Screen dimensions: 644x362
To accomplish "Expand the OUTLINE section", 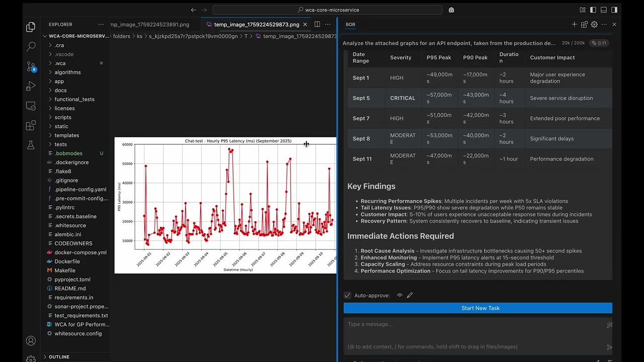I will 76,357.
